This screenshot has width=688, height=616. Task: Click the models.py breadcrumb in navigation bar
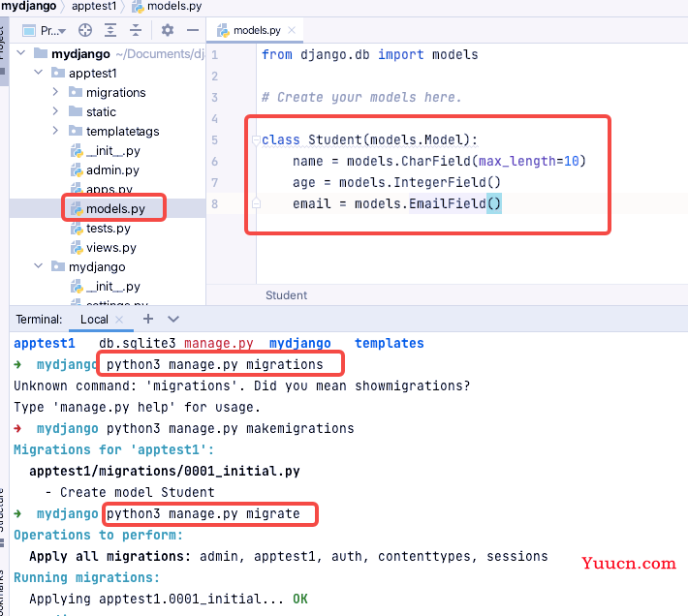coord(174,6)
